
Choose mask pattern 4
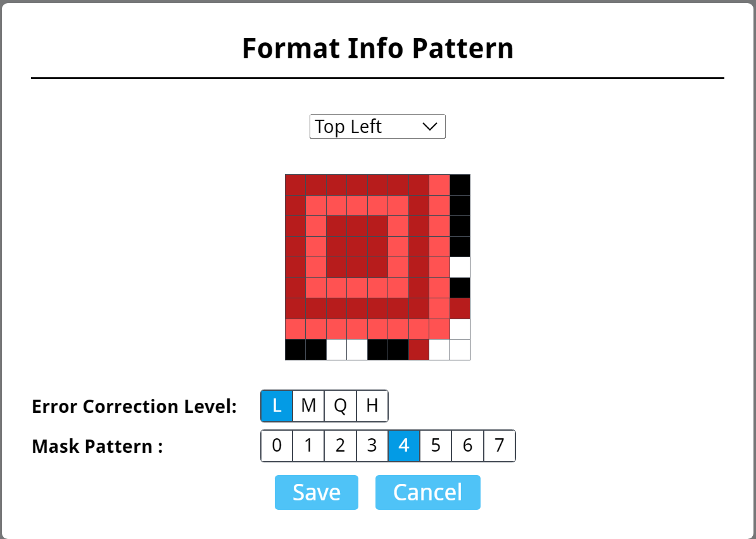(404, 446)
